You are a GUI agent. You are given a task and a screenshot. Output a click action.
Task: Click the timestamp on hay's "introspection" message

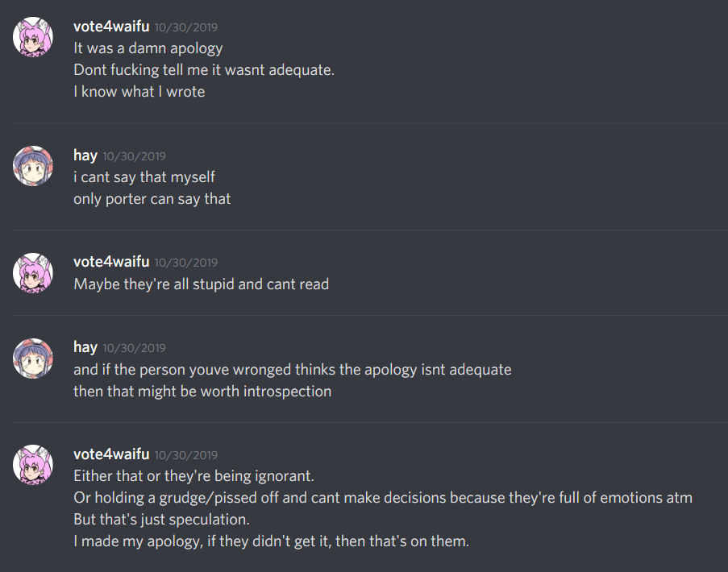[x=134, y=348]
